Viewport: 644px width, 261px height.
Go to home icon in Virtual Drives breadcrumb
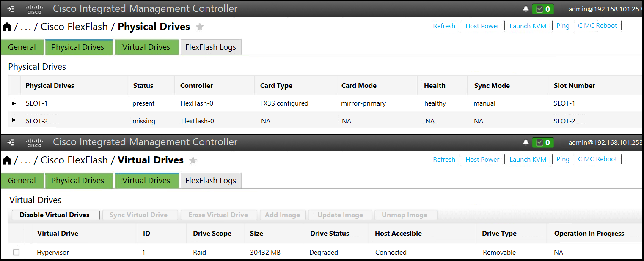coord(7,160)
